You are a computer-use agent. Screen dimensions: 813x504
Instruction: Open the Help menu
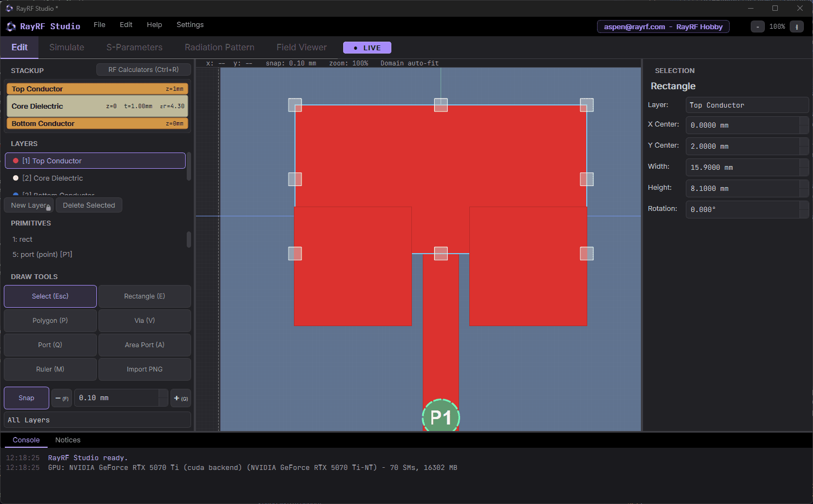click(x=154, y=25)
